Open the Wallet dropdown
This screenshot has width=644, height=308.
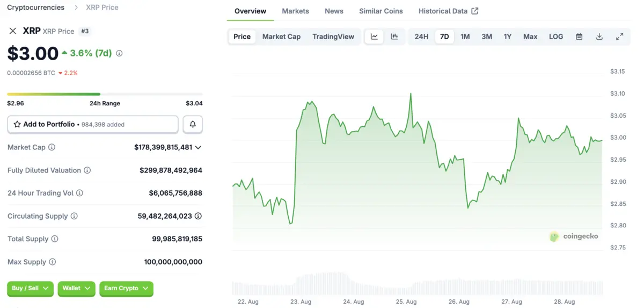[76, 289]
